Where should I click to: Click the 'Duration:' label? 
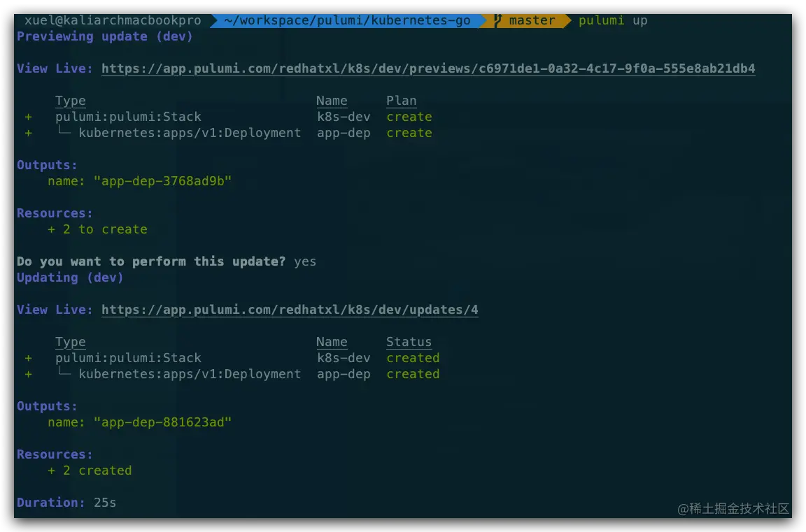pos(51,503)
